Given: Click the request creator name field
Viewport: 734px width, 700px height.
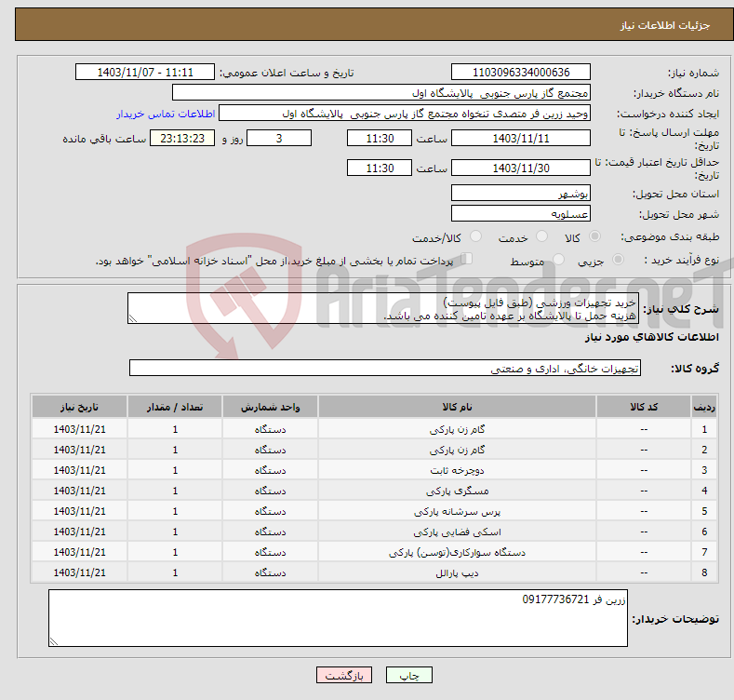Looking at the screenshot, I should click(x=405, y=114).
